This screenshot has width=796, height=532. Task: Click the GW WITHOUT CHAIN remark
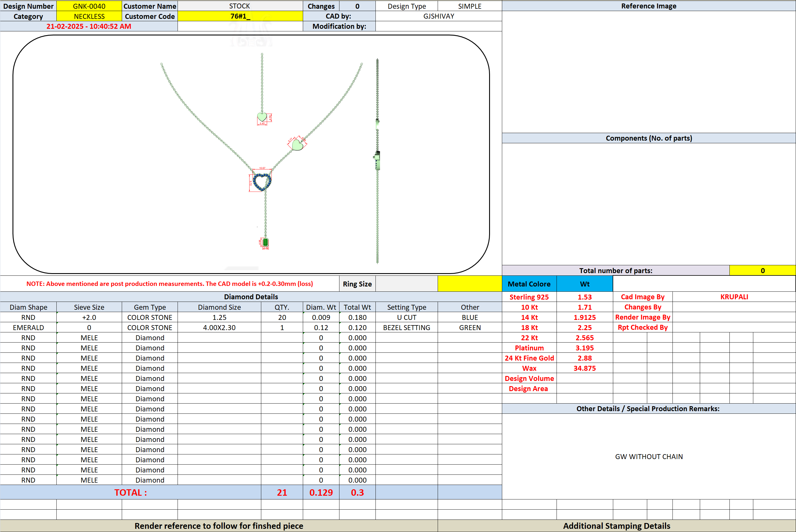(649, 456)
